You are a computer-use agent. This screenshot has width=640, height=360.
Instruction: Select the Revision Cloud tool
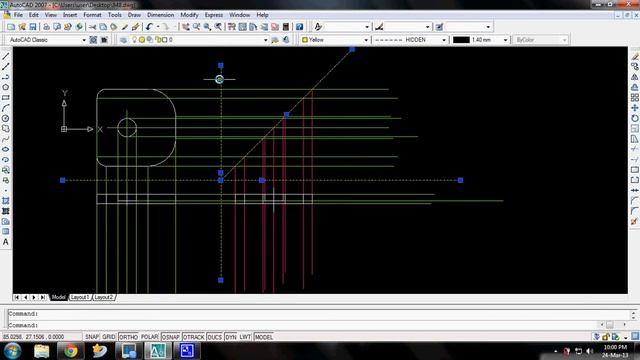point(6,129)
